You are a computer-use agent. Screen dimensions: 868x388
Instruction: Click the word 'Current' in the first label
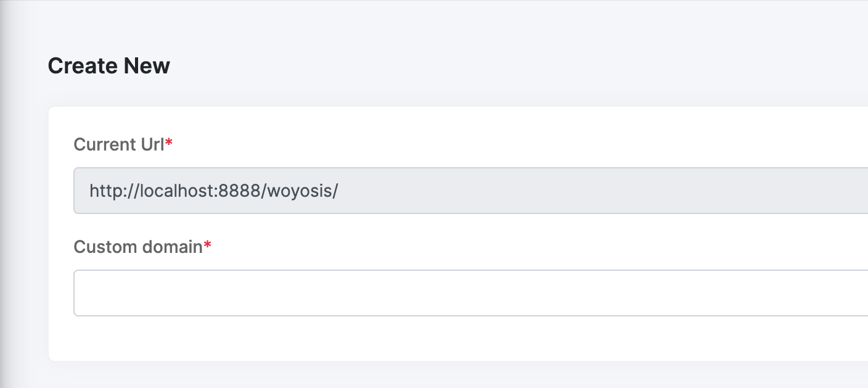coord(103,144)
